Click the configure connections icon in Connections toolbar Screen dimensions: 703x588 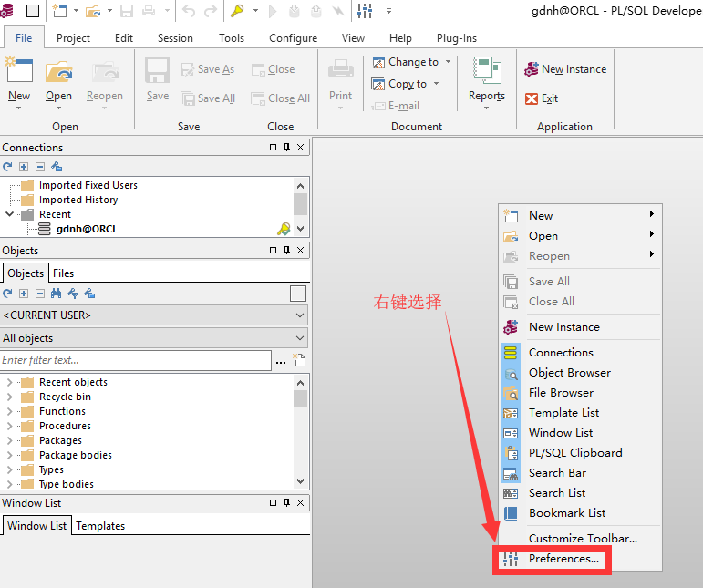(57, 167)
